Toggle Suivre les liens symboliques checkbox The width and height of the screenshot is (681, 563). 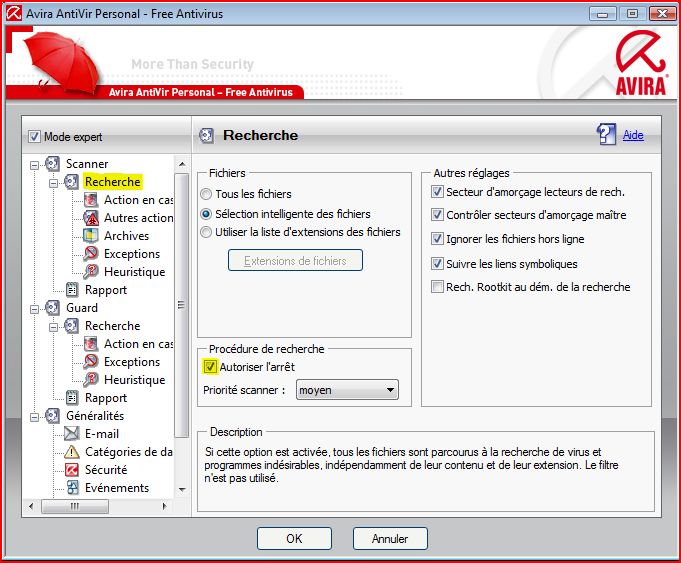coord(437,264)
